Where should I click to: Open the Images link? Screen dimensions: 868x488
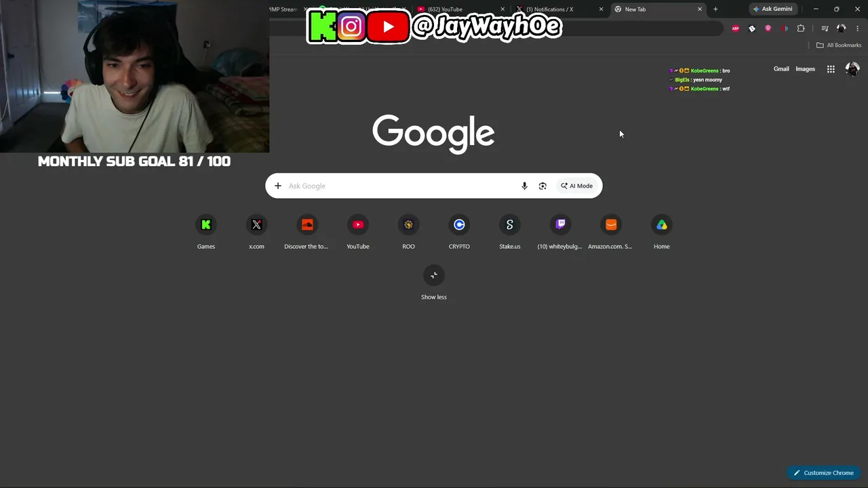pos(805,69)
